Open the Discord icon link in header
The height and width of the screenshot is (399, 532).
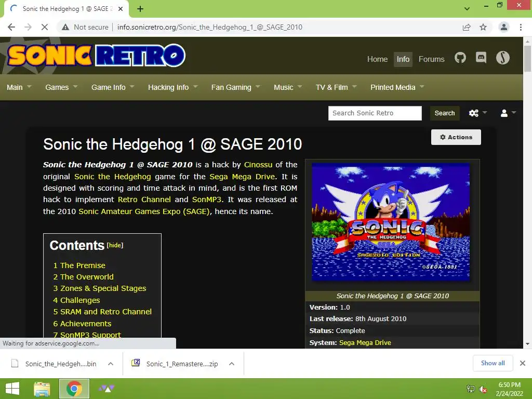(x=481, y=58)
